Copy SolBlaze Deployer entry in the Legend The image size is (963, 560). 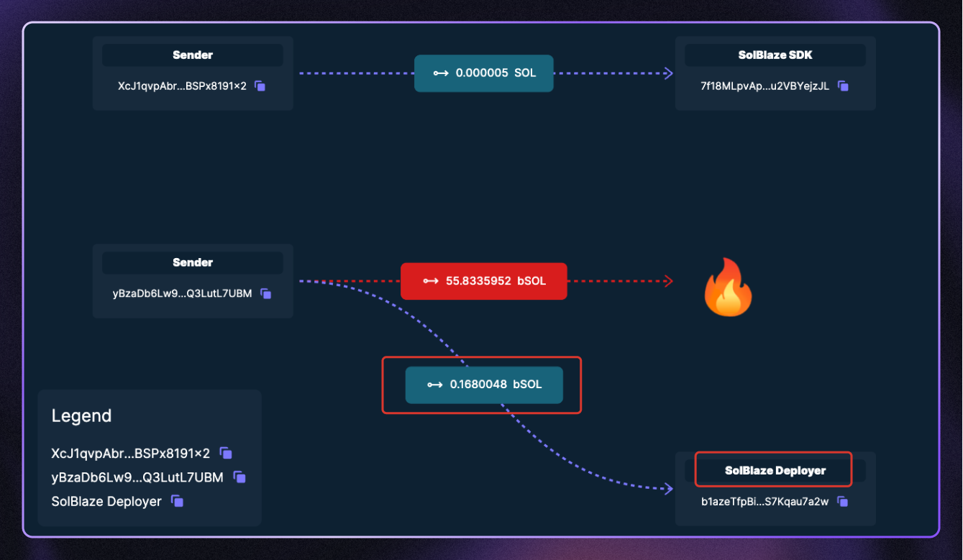pyautogui.click(x=177, y=501)
